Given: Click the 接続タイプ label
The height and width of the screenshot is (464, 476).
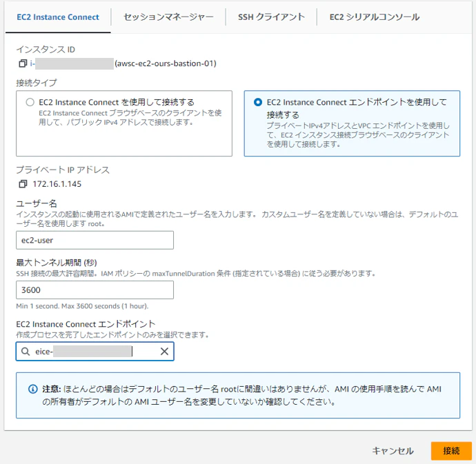Looking at the screenshot, I should click(x=37, y=83).
